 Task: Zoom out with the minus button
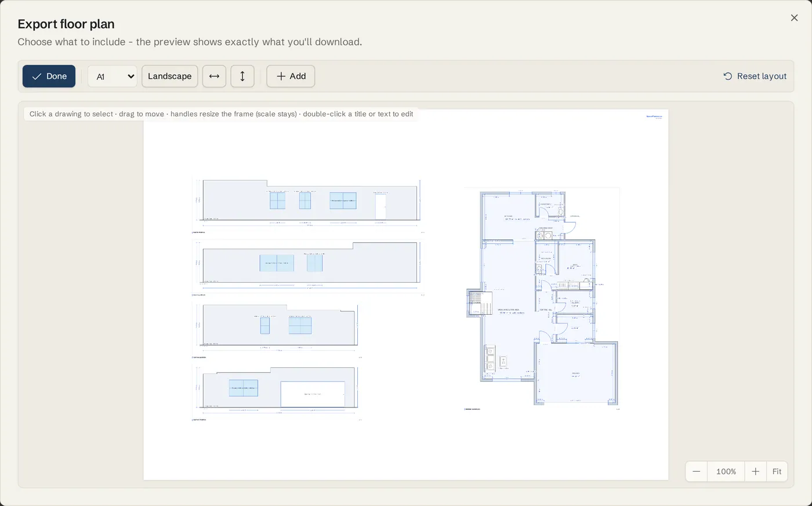tap(697, 471)
